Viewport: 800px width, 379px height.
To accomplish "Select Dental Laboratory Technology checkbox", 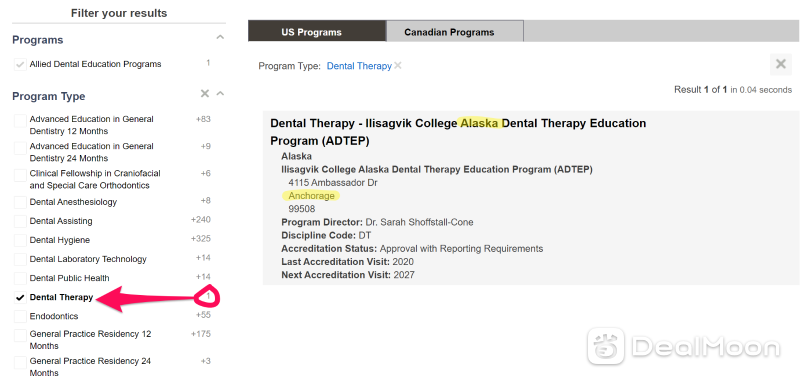I will pyautogui.click(x=20, y=260).
